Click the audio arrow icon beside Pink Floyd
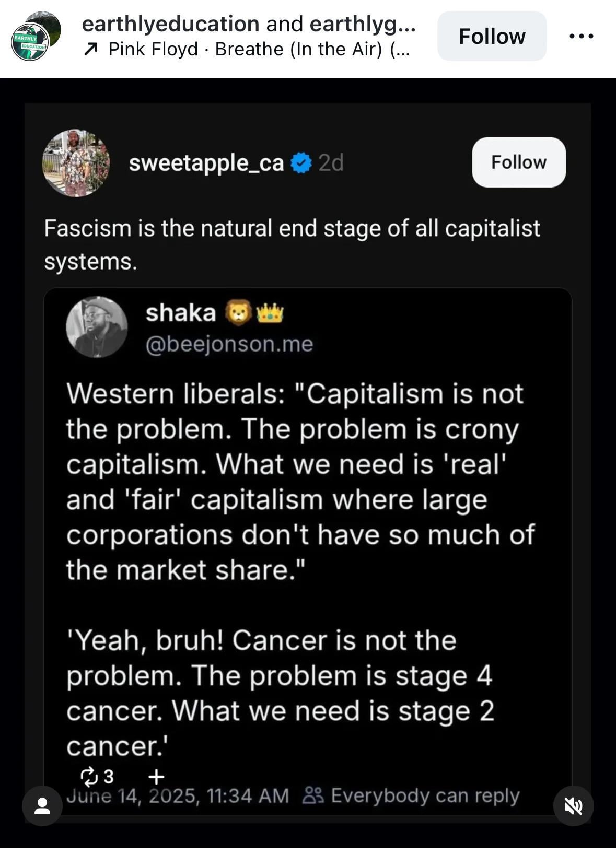The image size is (616, 854). 91,50
